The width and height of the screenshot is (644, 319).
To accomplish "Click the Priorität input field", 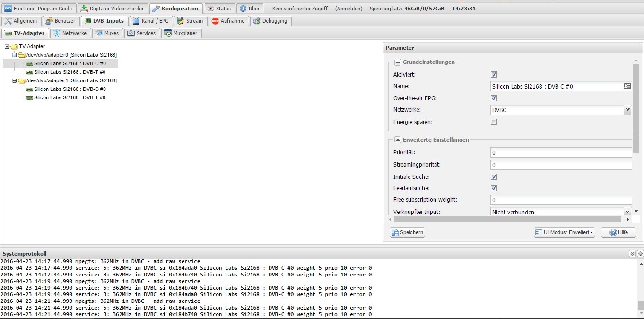I will point(561,153).
